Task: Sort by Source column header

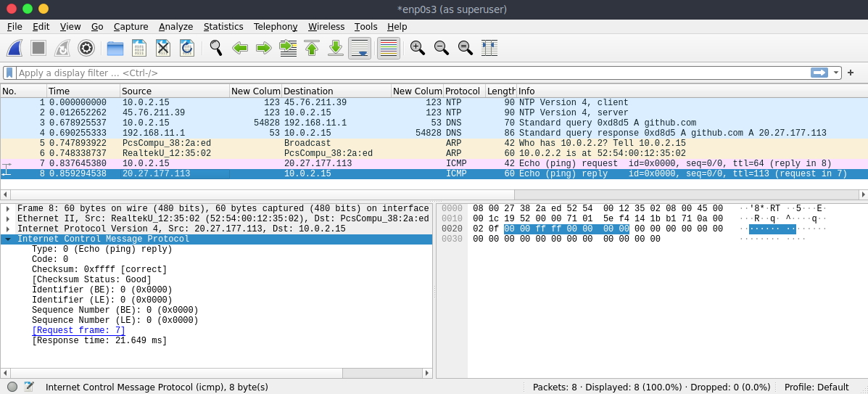Action: pos(174,91)
